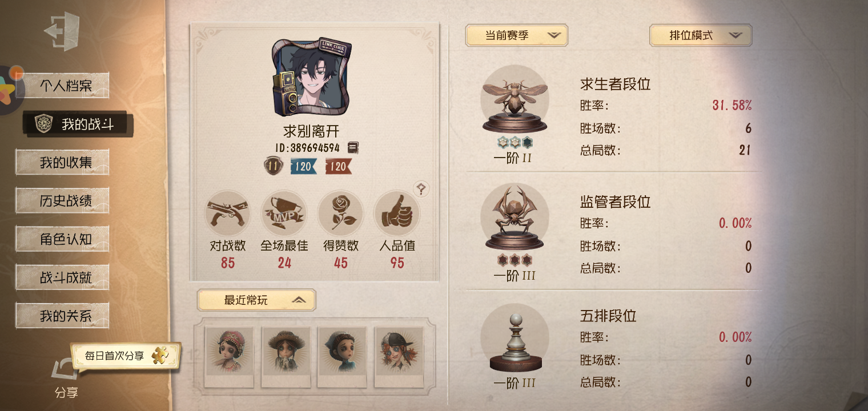Viewport: 868px width, 411px height.
Task: Click the question mark help icon
Action: pos(421,189)
